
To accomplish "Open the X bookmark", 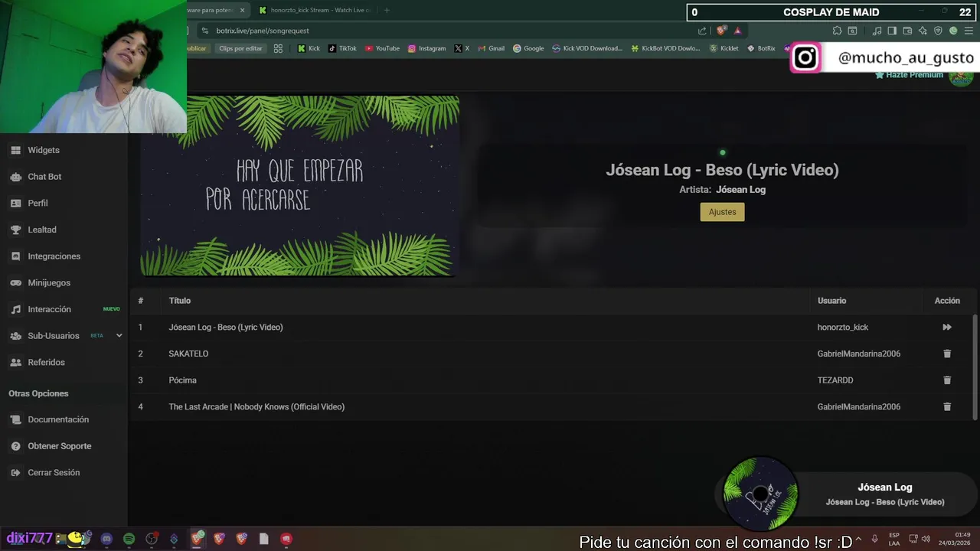I will click(462, 48).
